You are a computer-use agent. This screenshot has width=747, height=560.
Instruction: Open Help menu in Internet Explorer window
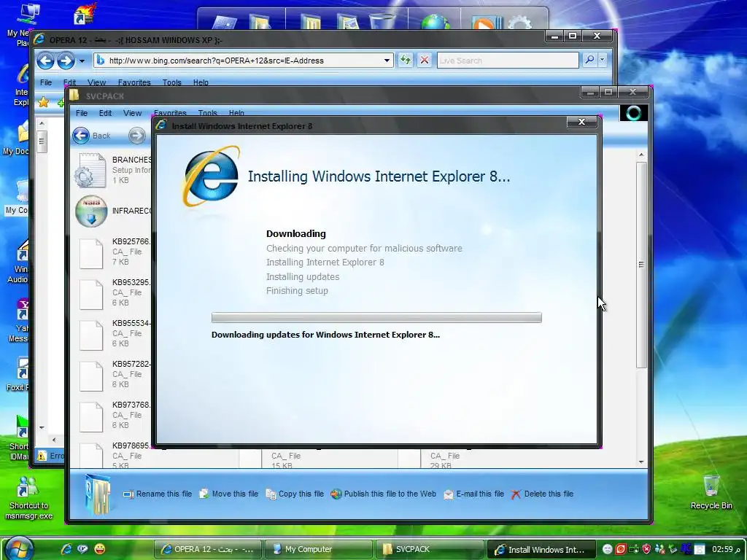pyautogui.click(x=201, y=82)
